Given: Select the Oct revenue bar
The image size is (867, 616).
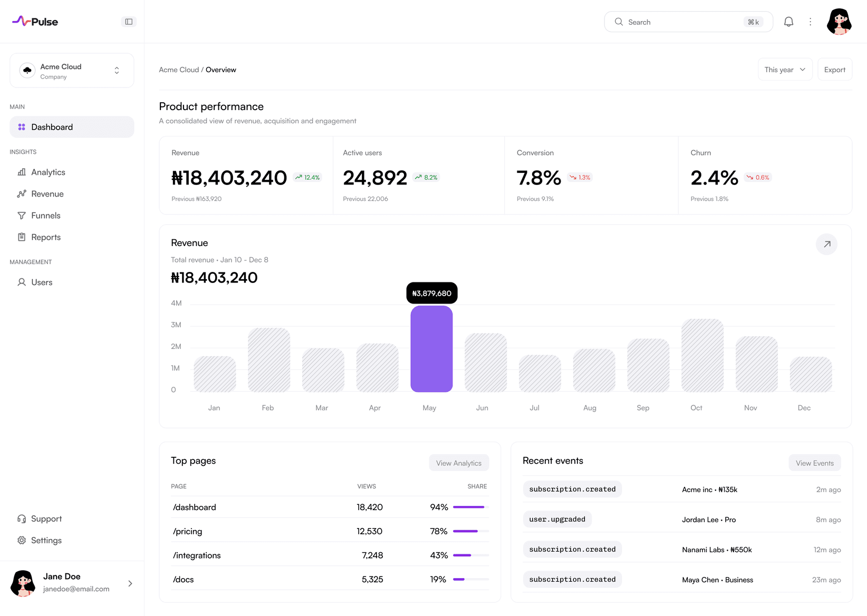Looking at the screenshot, I should pyautogui.click(x=702, y=355).
